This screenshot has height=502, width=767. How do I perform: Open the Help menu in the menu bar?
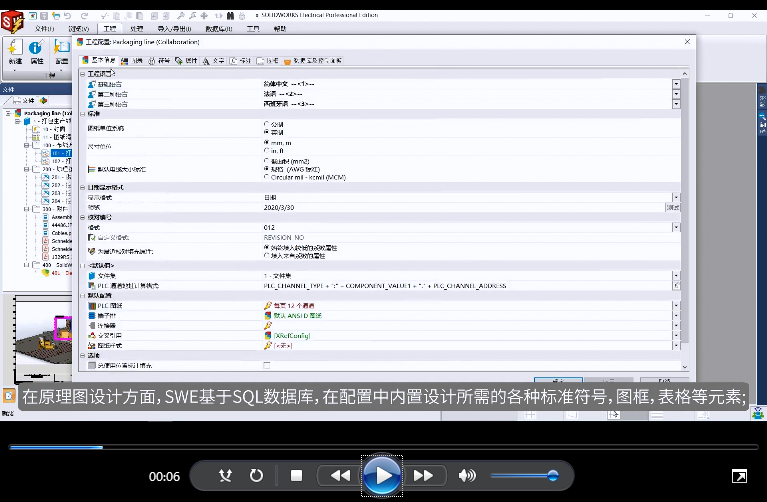(280, 29)
